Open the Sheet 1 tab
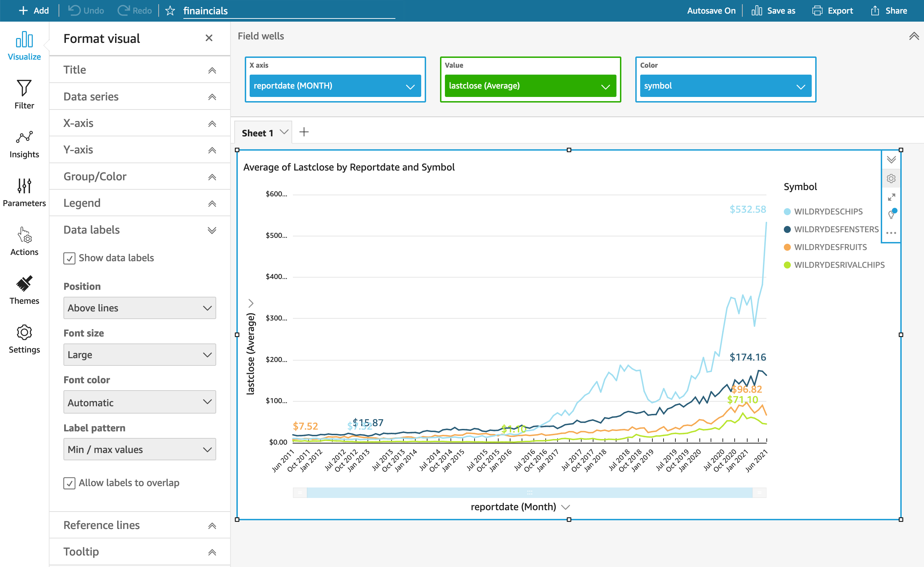Image resolution: width=924 pixels, height=567 pixels. click(x=257, y=133)
